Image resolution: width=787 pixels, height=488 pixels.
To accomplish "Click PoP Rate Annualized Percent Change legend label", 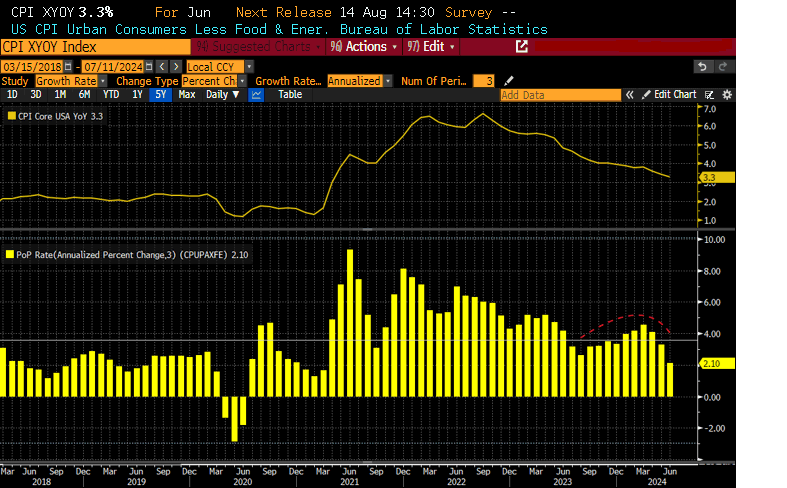I will coord(132,255).
